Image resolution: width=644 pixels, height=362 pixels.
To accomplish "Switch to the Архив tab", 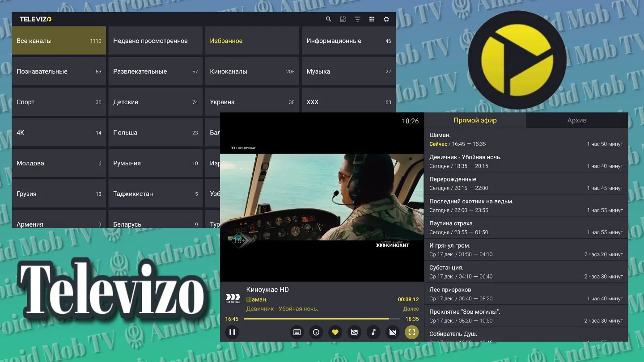I will click(x=577, y=120).
